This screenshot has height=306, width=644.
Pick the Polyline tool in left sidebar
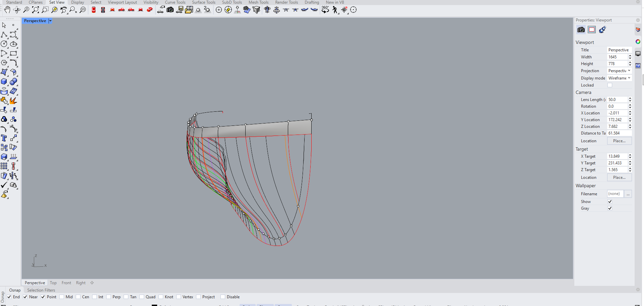pos(4,35)
